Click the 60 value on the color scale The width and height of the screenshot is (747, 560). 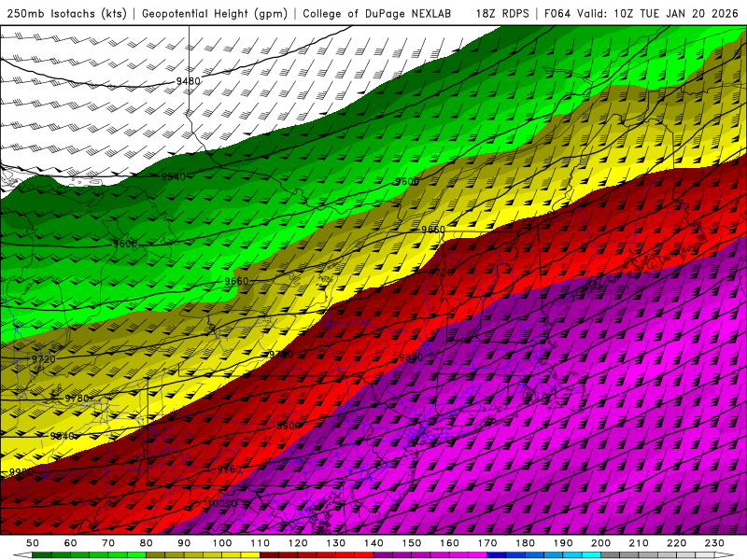click(x=71, y=543)
